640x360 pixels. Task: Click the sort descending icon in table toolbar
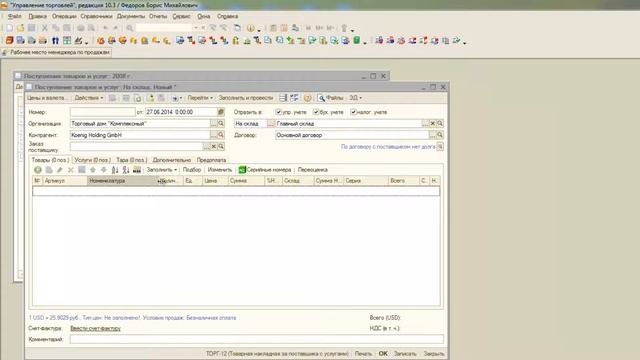pos(126,170)
